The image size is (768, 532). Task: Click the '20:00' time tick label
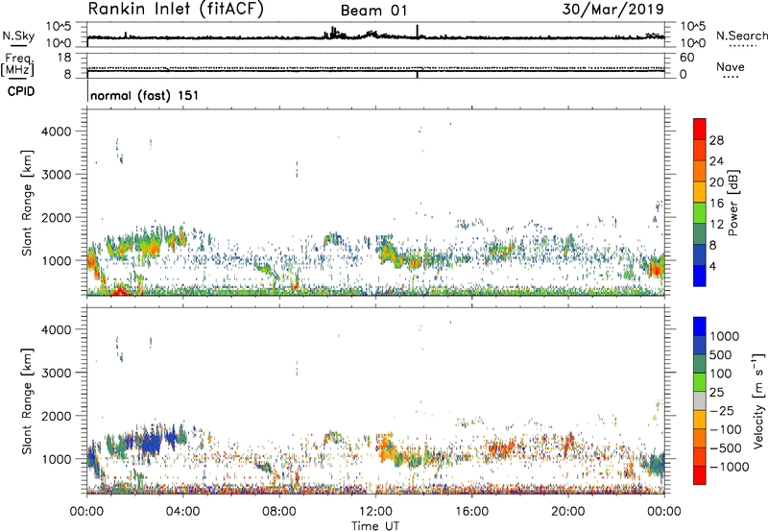tap(567, 512)
